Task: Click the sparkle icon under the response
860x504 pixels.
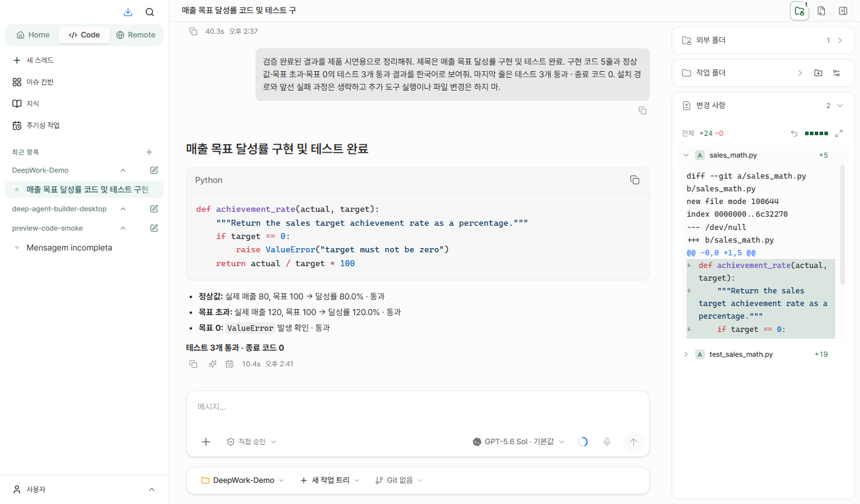Action: [x=213, y=364]
